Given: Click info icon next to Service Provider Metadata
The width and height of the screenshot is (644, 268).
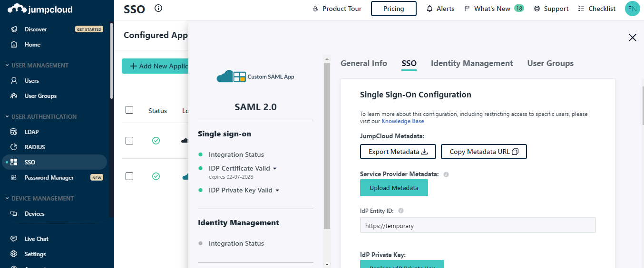Looking at the screenshot, I should tap(446, 174).
